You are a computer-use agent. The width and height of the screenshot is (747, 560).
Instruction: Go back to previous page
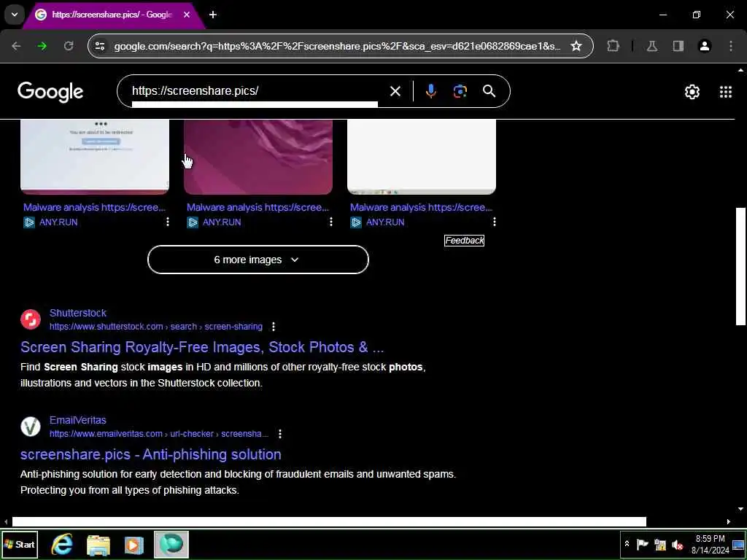[x=16, y=46]
